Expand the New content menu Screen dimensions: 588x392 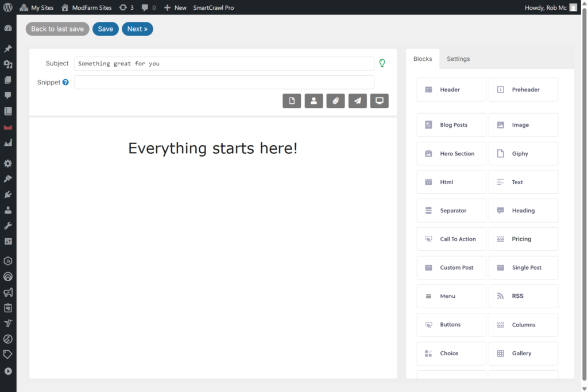pos(175,7)
